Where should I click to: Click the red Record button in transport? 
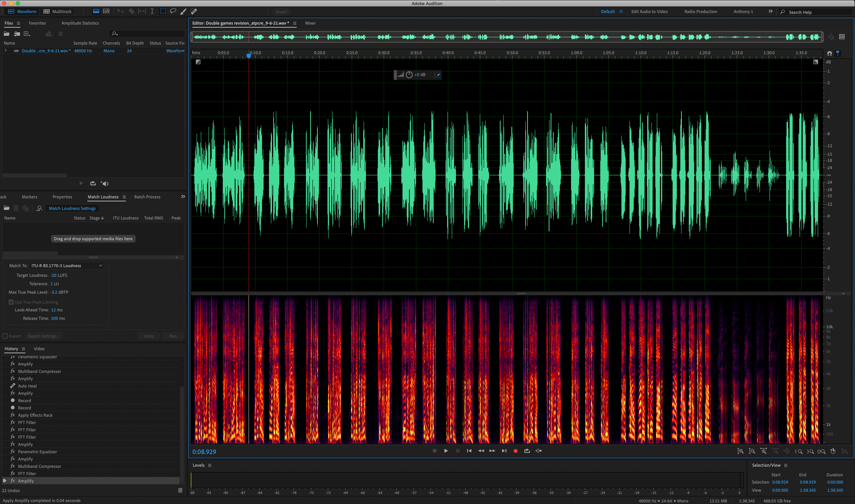(516, 451)
